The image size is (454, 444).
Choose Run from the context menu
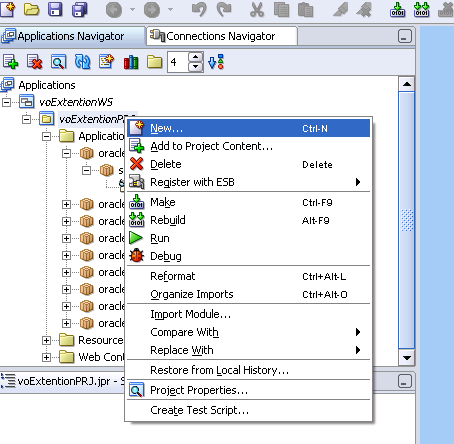(x=249, y=238)
